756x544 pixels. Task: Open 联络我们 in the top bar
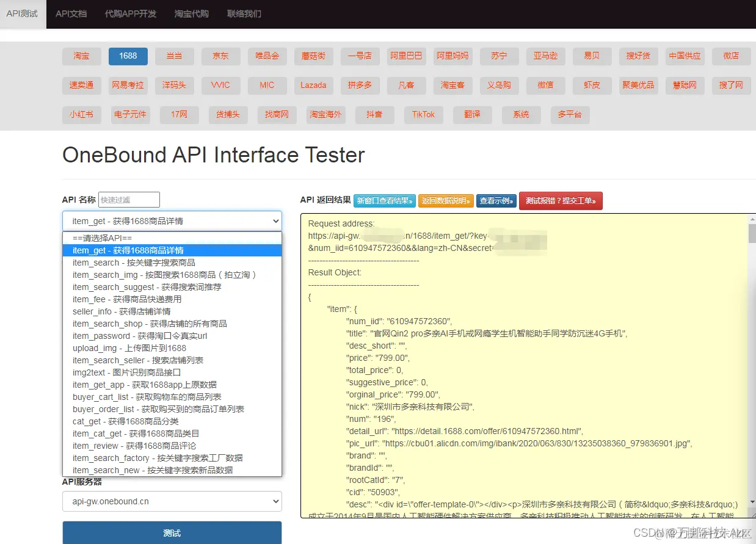click(x=244, y=13)
